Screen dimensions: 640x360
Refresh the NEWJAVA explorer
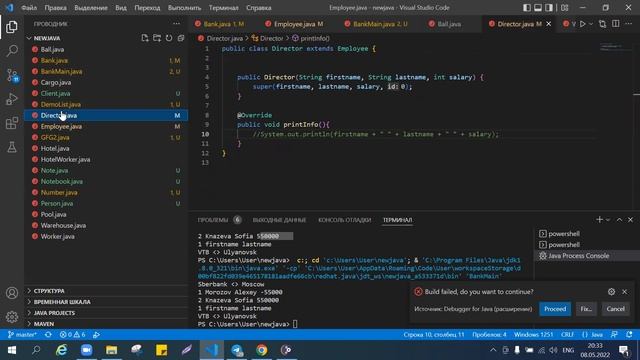click(169, 38)
